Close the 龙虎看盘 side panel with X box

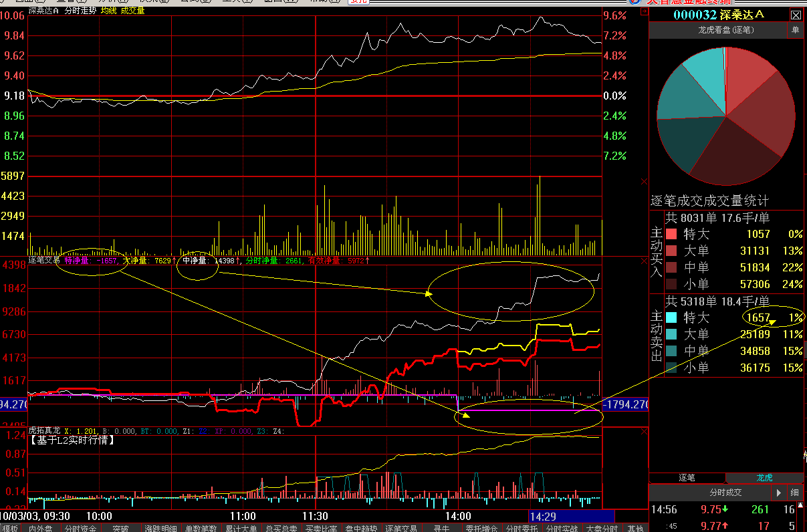click(795, 15)
